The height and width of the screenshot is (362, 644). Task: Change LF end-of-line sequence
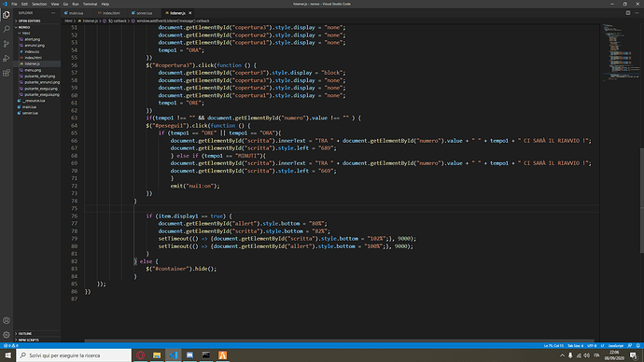[603, 345]
